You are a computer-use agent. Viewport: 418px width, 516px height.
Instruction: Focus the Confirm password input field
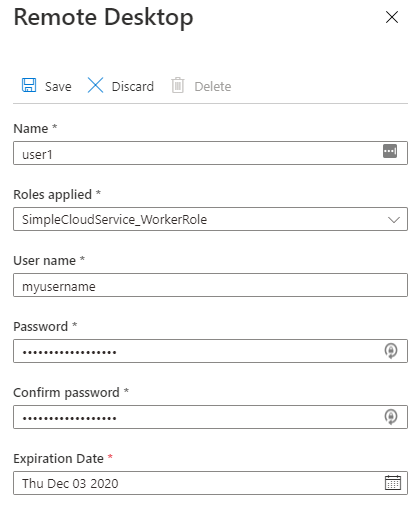[x=210, y=417]
